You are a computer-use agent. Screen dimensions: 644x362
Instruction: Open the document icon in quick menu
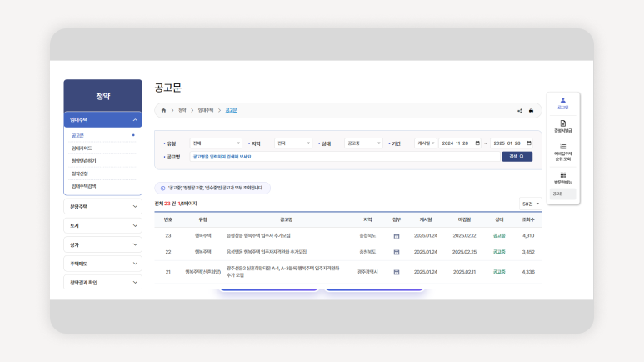562,123
